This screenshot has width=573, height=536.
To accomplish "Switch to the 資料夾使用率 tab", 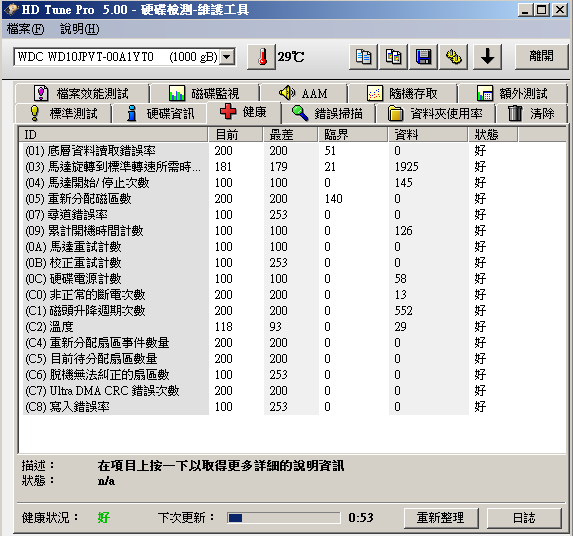I will tap(435, 114).
